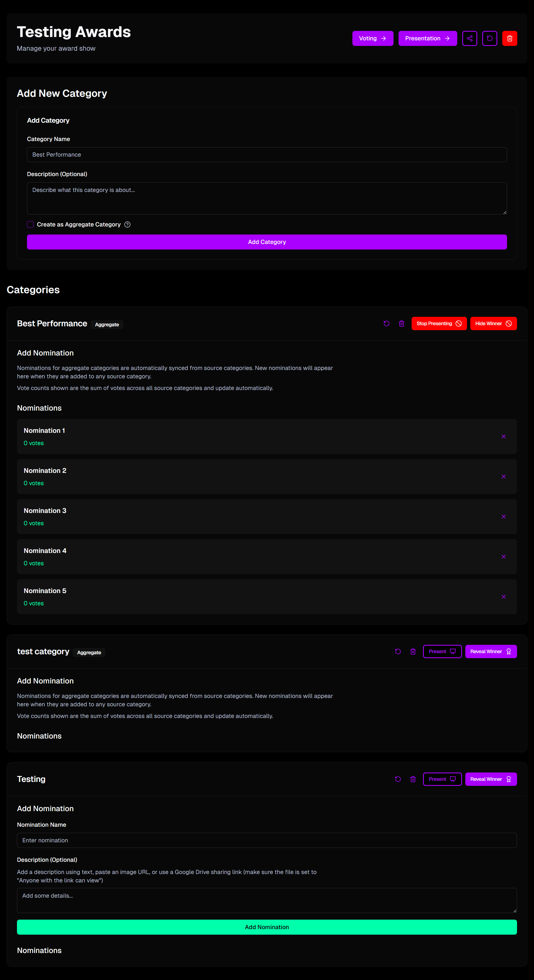534x980 pixels.
Task: Click the green Add Nomination button
Action: 267,927
